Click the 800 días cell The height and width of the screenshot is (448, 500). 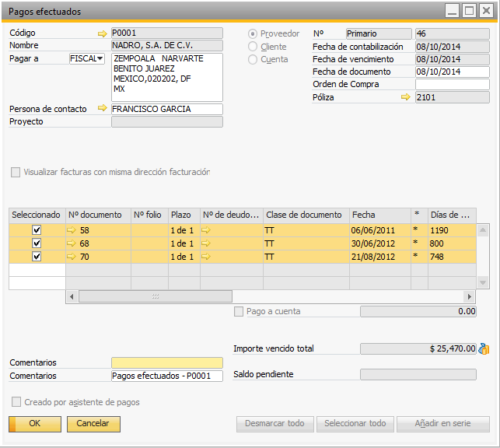[452, 243]
